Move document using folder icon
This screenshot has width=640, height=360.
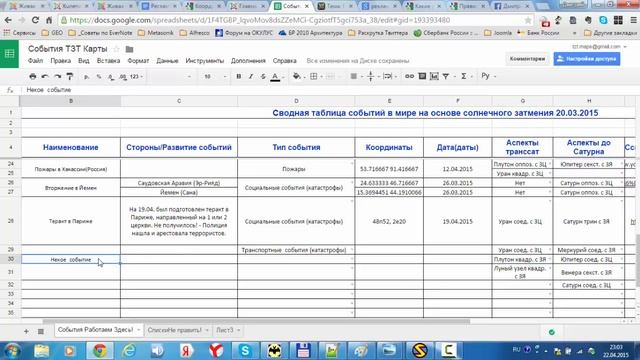pyautogui.click(x=129, y=49)
